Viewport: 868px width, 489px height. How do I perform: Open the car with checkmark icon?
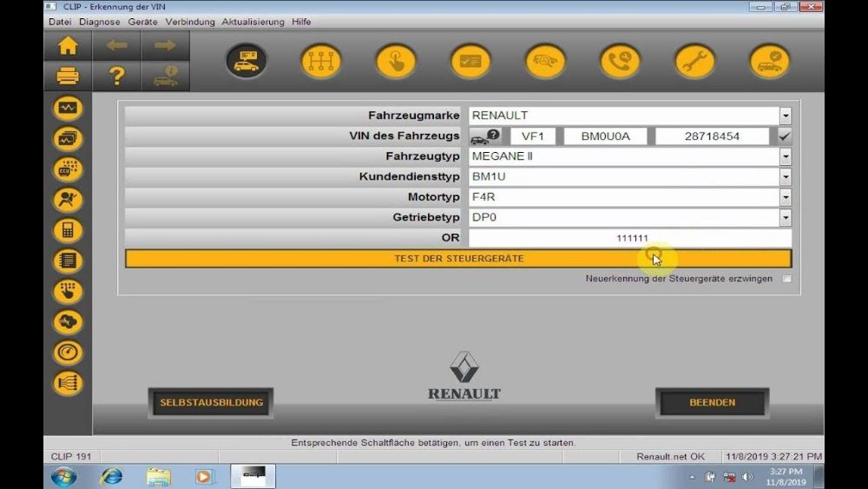[769, 61]
